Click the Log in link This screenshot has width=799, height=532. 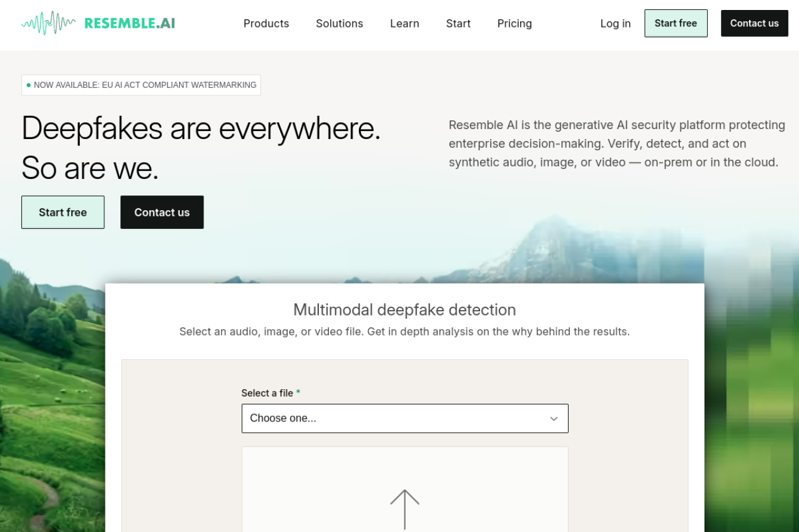pyautogui.click(x=615, y=23)
